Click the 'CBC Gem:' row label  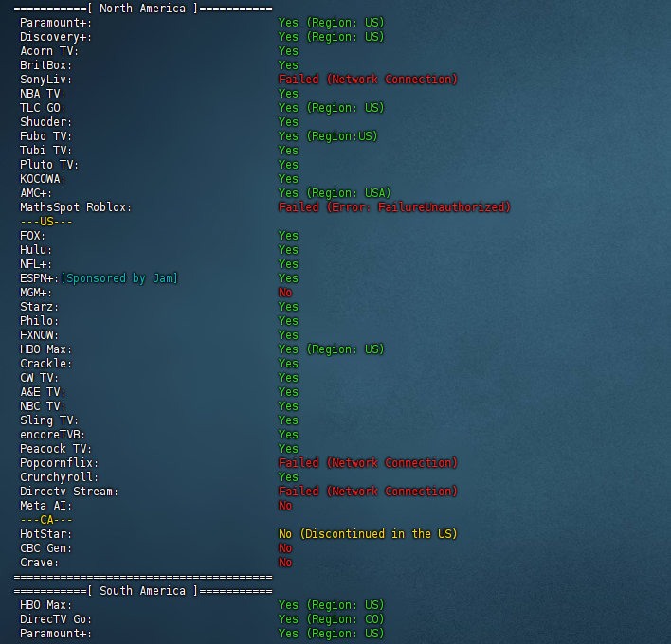[x=45, y=548]
